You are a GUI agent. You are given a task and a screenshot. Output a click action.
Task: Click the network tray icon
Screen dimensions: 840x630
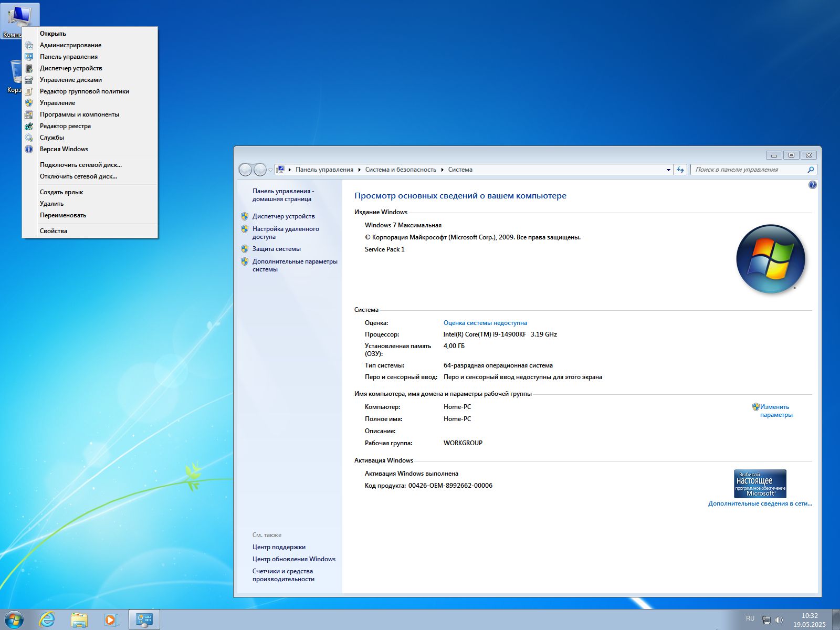766,620
